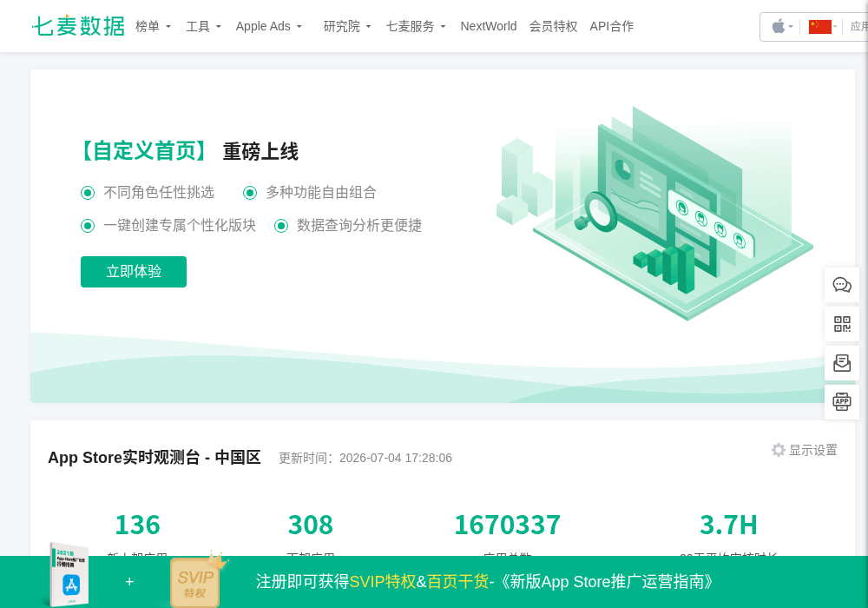
Task: Click the 3.7H review time figure
Action: tap(728, 525)
